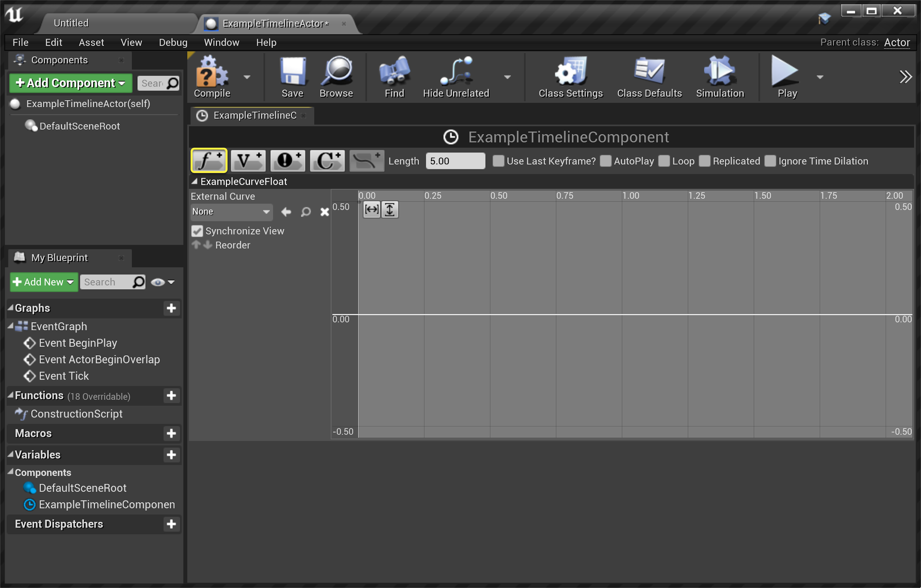
Task: Click the Add Vector Track button
Action: pyautogui.click(x=248, y=161)
